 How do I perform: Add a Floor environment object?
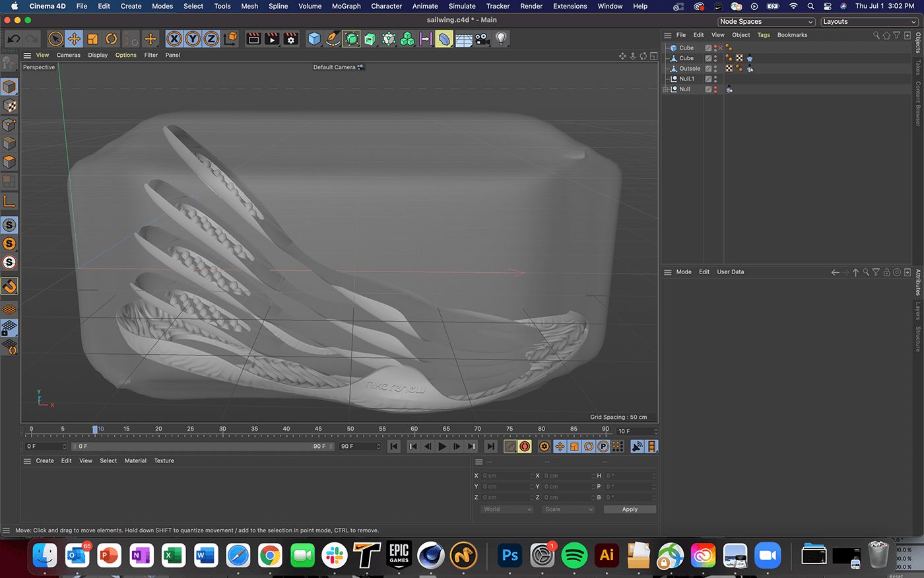click(x=464, y=39)
